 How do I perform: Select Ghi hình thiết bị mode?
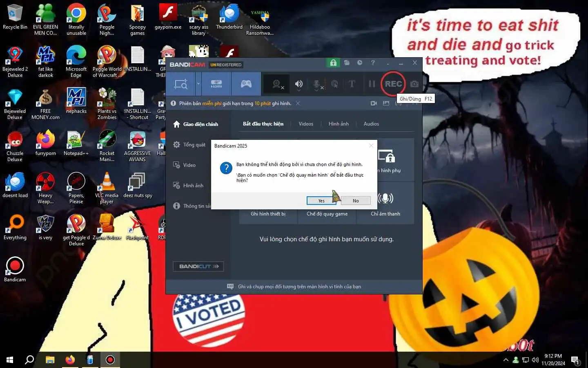pos(268,214)
